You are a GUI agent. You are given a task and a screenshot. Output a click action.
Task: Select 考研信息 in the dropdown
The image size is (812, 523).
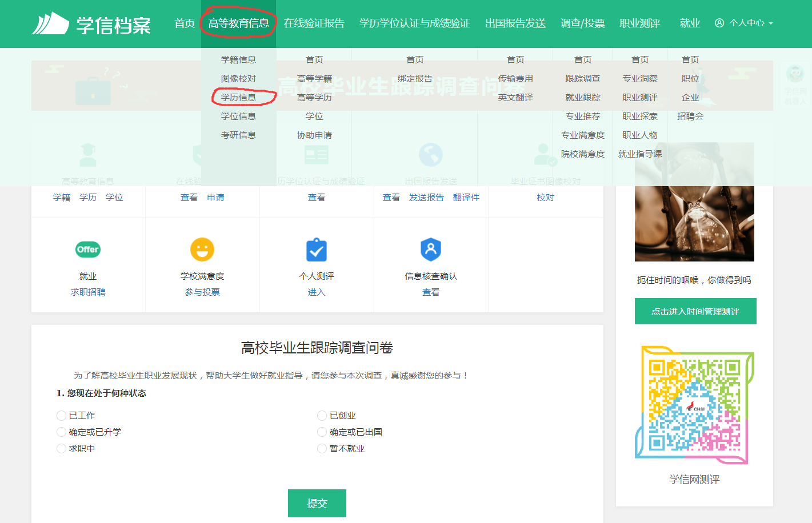[x=239, y=135]
